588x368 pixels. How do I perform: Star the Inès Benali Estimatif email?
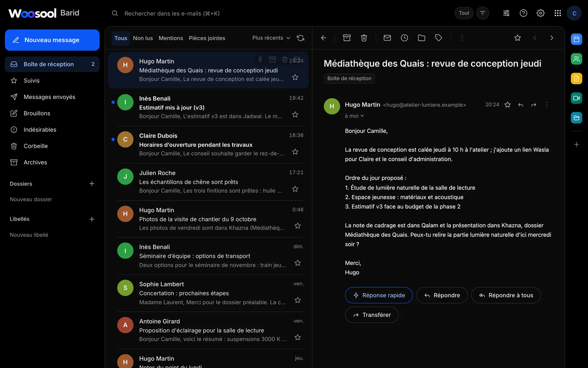coord(295,115)
